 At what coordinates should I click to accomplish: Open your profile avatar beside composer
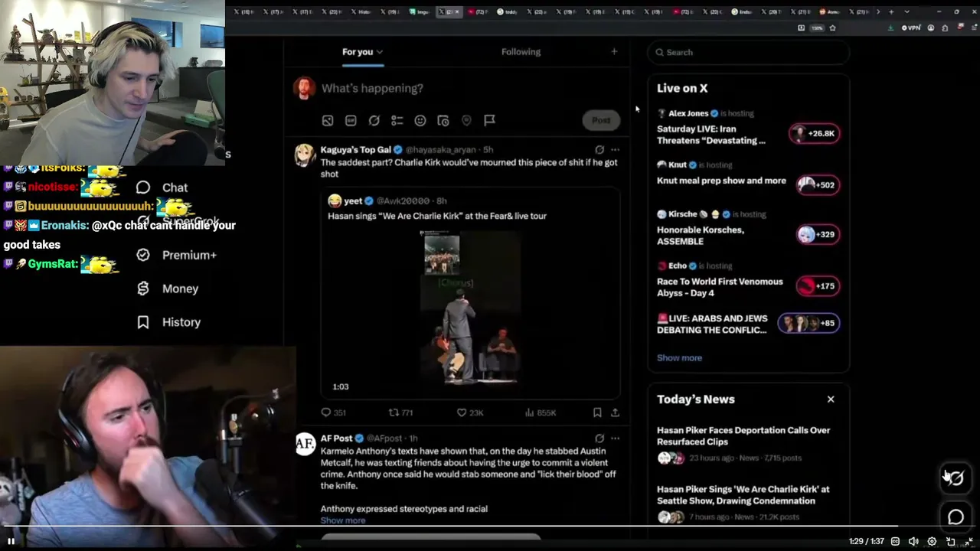pyautogui.click(x=305, y=88)
